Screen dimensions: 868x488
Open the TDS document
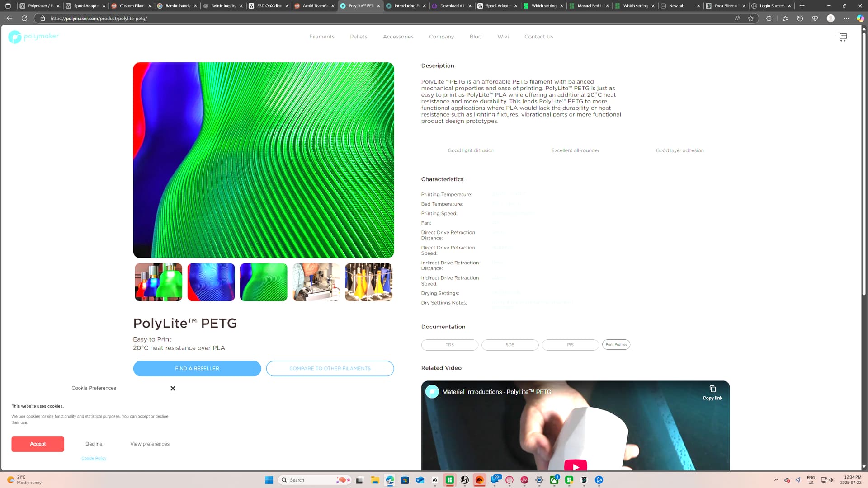pos(449,345)
